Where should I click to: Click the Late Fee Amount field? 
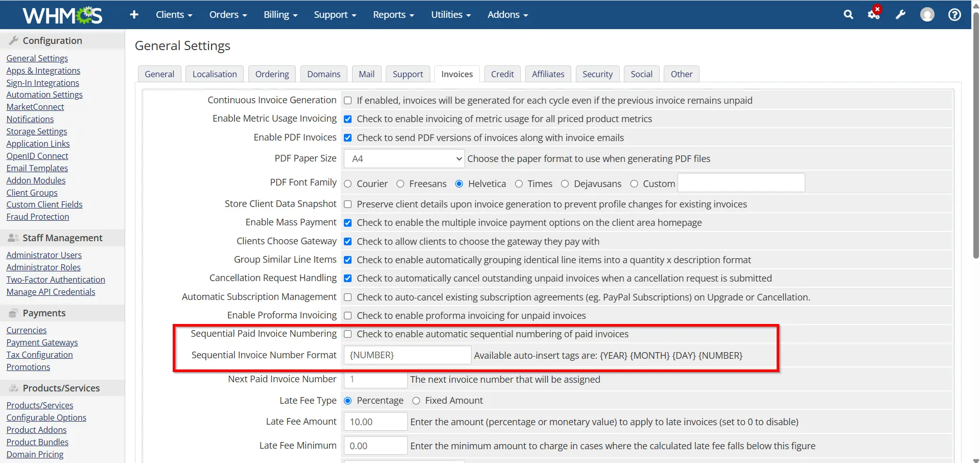point(376,422)
